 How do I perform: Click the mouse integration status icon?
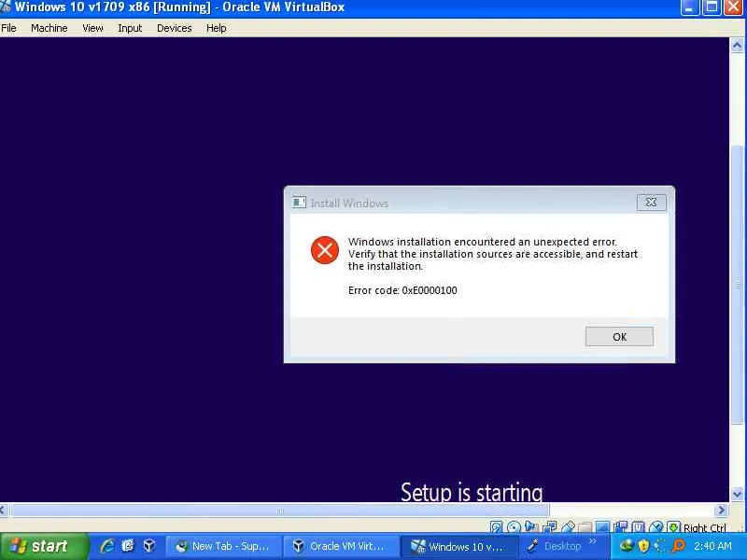[656, 526]
